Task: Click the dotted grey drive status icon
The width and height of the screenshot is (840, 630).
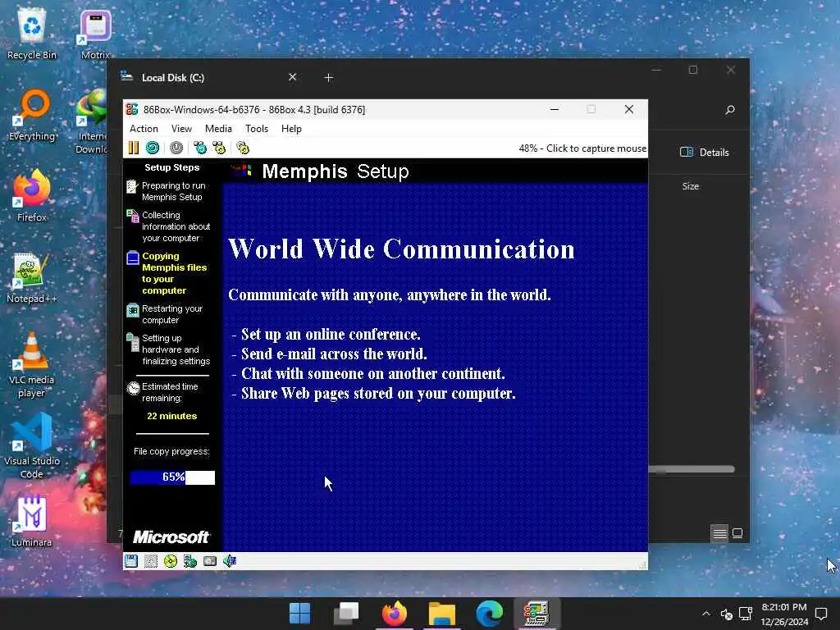Action: [x=151, y=561]
